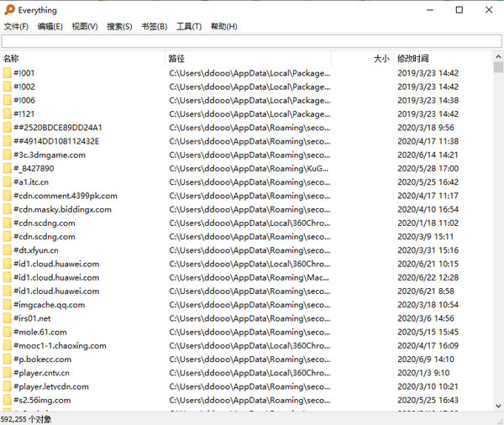
Task: Select #_8427890 entry
Action: tap(34, 169)
